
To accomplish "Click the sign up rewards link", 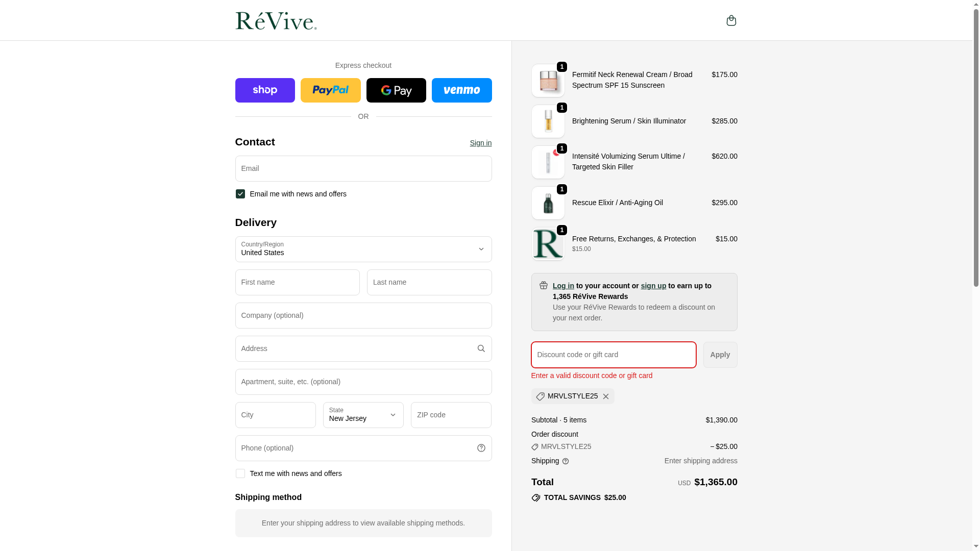I will [x=653, y=286].
